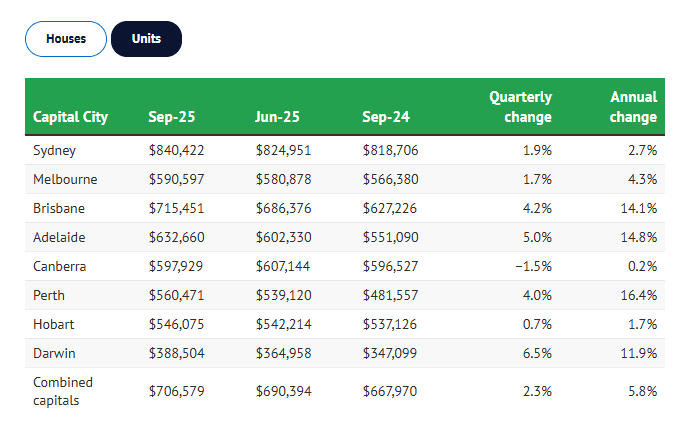Viewport: 687px width, 444px height.
Task: Click the Combined capitals row label
Action: click(62, 391)
